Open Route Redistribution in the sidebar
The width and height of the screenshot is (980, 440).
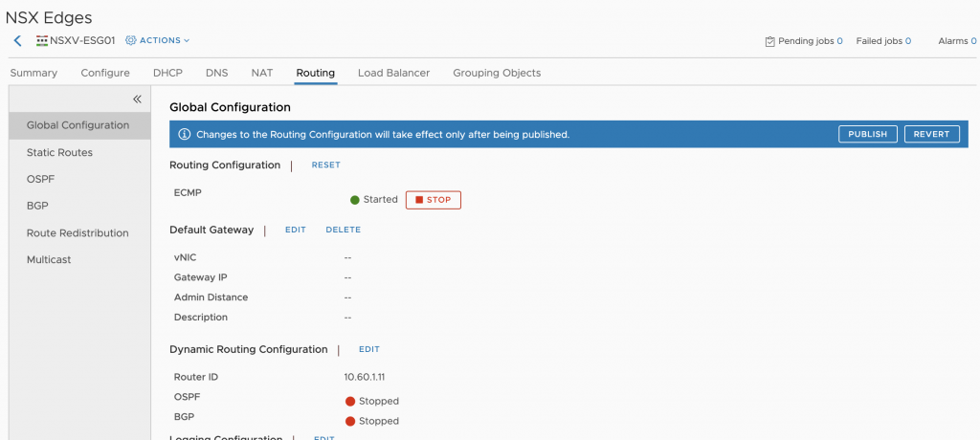pyautogui.click(x=79, y=233)
